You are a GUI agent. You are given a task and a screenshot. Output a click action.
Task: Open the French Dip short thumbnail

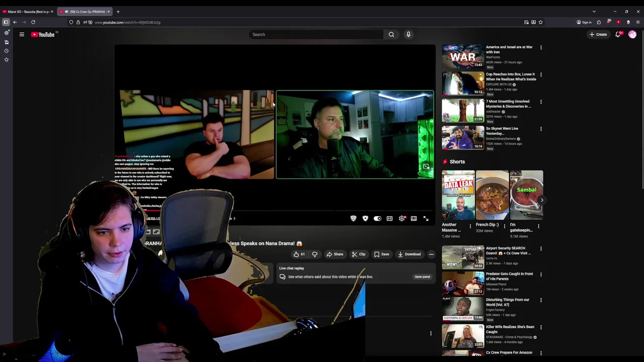click(x=492, y=195)
